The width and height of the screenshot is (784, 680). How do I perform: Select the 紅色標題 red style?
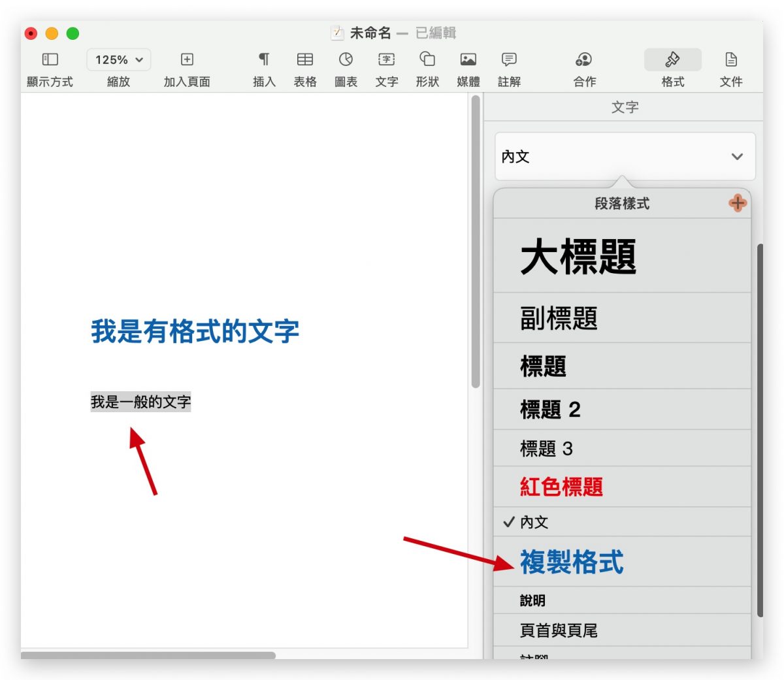click(x=622, y=487)
